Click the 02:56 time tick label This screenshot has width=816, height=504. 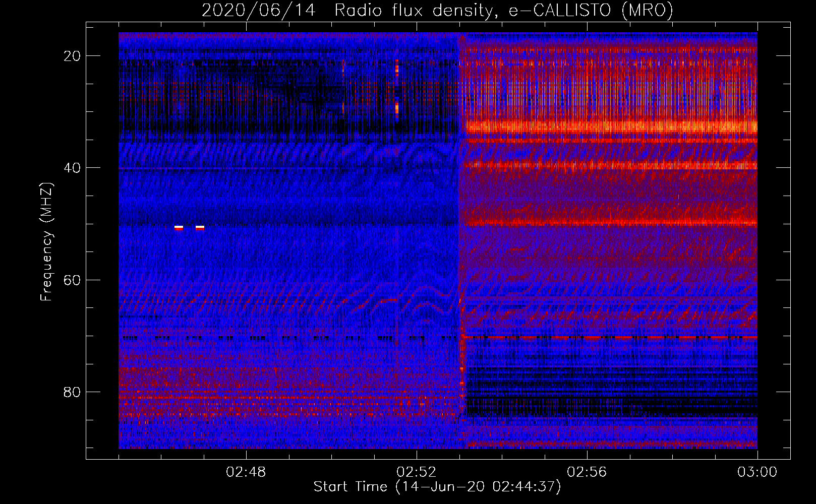click(587, 472)
